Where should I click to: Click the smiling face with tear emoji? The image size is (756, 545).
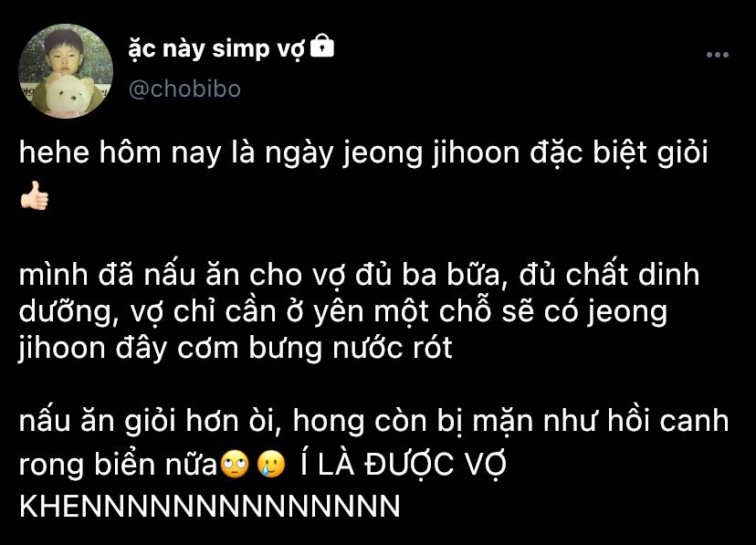click(271, 464)
